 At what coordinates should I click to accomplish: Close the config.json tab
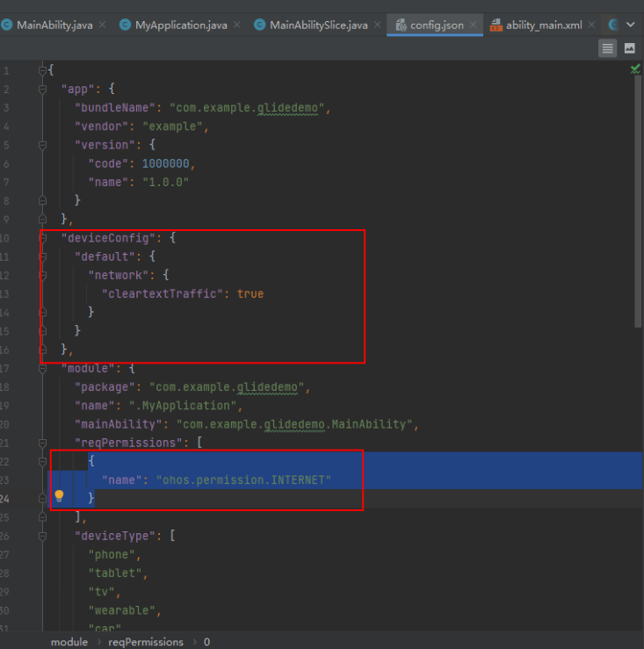pos(473,25)
